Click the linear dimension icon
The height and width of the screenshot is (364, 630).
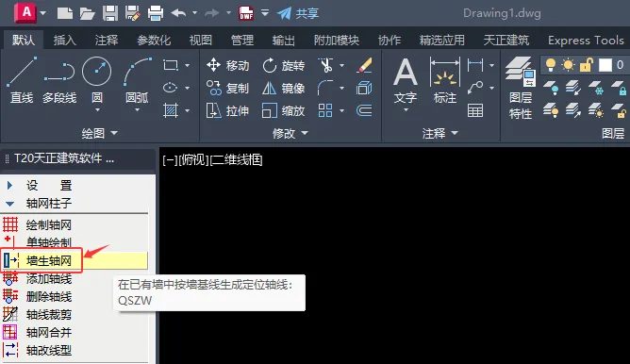pos(475,65)
